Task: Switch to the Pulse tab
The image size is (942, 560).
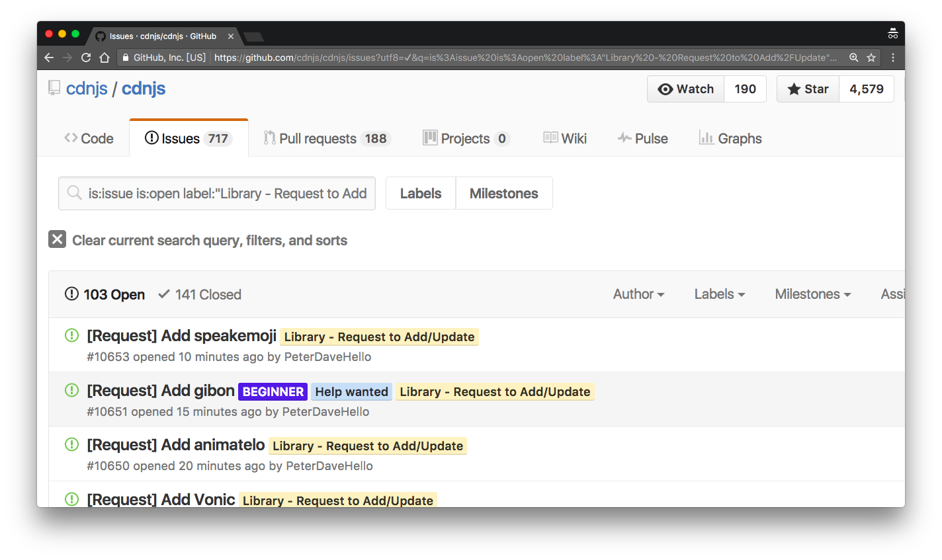Action: point(643,138)
